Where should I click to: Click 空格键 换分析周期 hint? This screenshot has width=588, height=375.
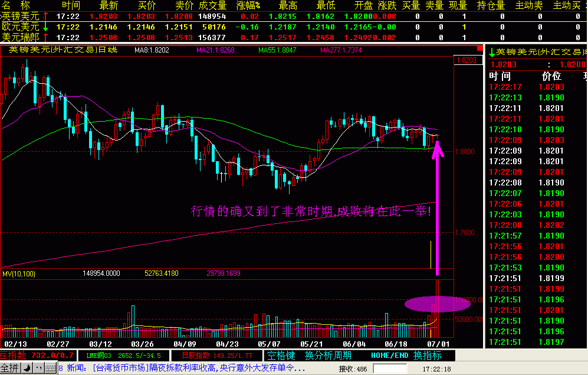(x=310, y=356)
